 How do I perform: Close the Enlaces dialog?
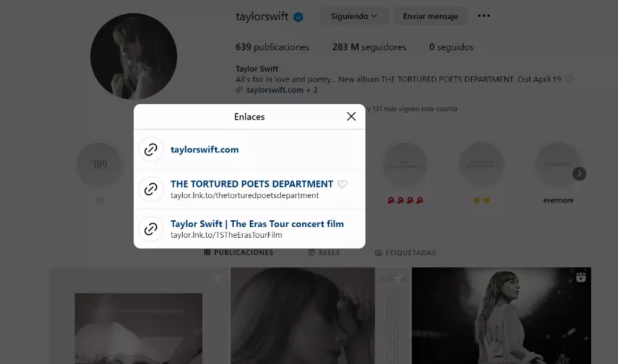(351, 116)
